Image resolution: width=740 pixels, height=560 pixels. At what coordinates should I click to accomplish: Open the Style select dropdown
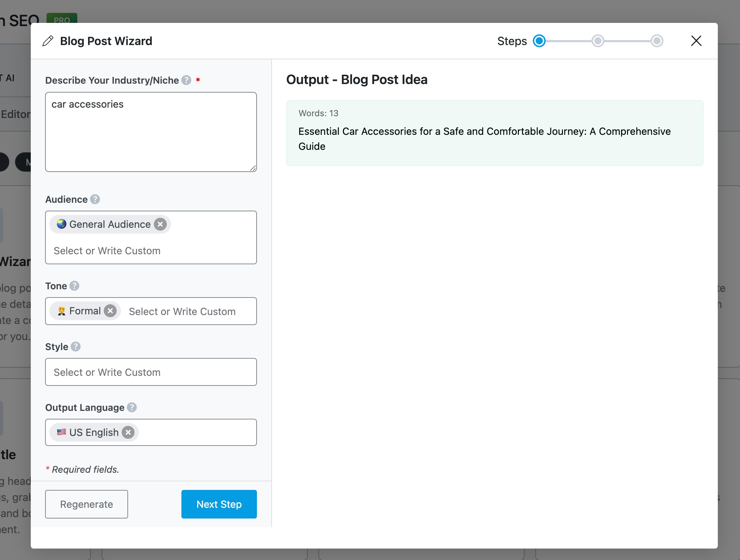[150, 372]
